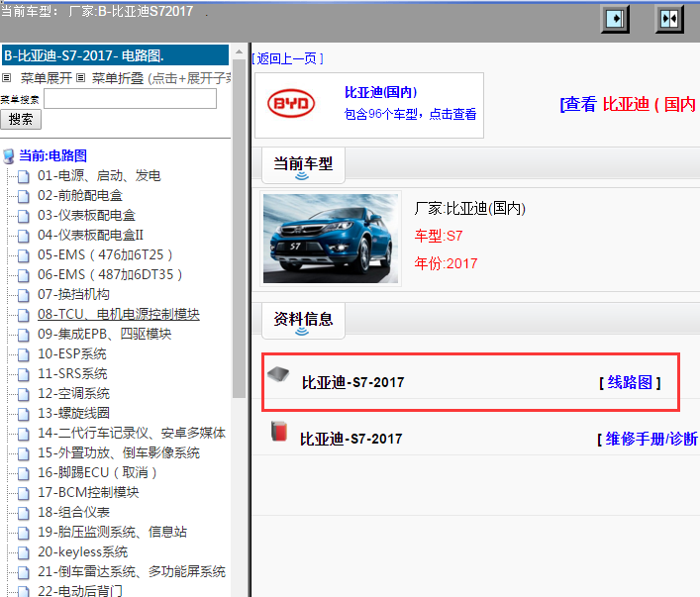Click document icon for 05-EMS（476加6T25）
The height and width of the screenshot is (597, 700).
tap(24, 255)
